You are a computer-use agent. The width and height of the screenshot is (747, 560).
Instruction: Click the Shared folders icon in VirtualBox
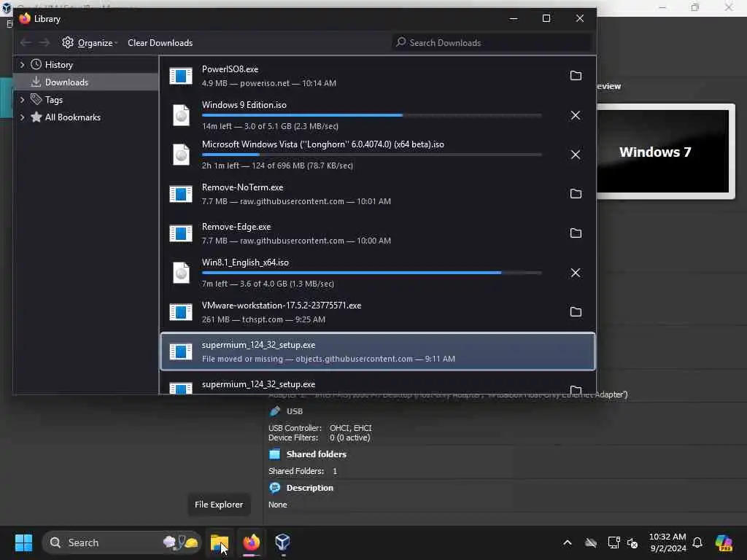(x=275, y=454)
